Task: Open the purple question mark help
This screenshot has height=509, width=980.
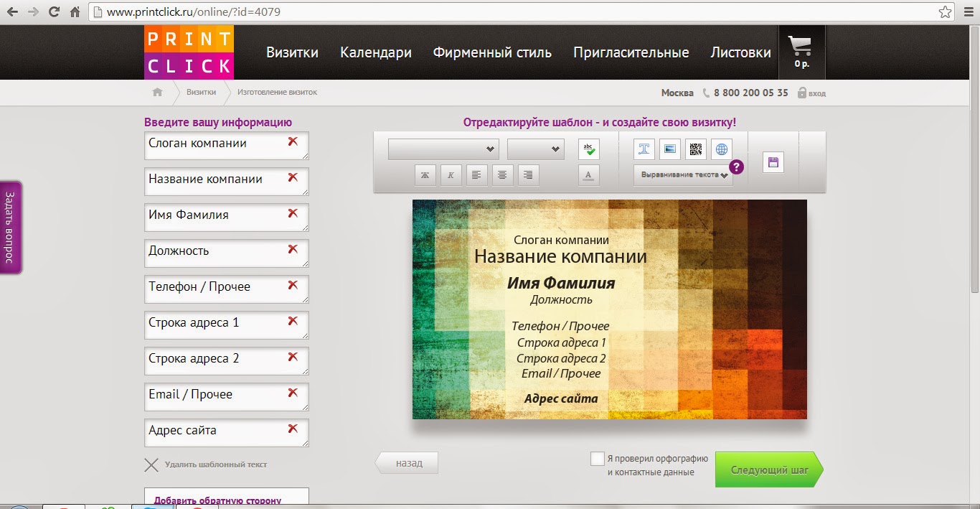Action: 736,167
